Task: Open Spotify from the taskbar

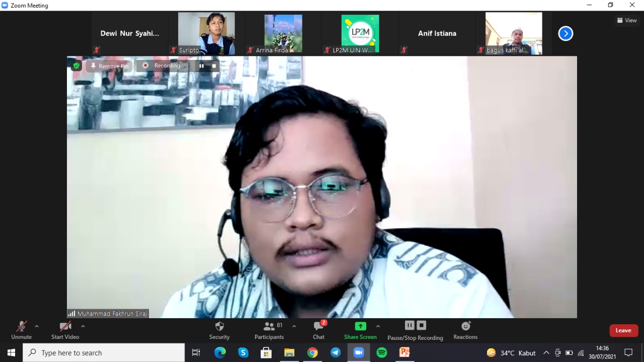Action: click(382, 352)
